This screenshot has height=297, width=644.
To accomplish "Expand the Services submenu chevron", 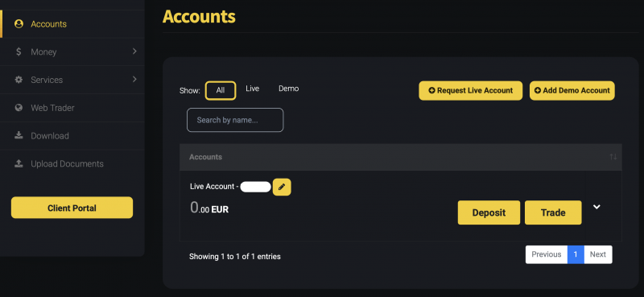I will click(134, 79).
